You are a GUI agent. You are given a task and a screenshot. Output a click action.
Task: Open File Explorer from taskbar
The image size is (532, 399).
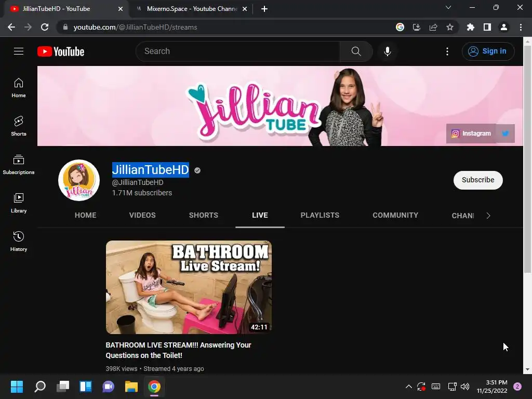[131, 387]
